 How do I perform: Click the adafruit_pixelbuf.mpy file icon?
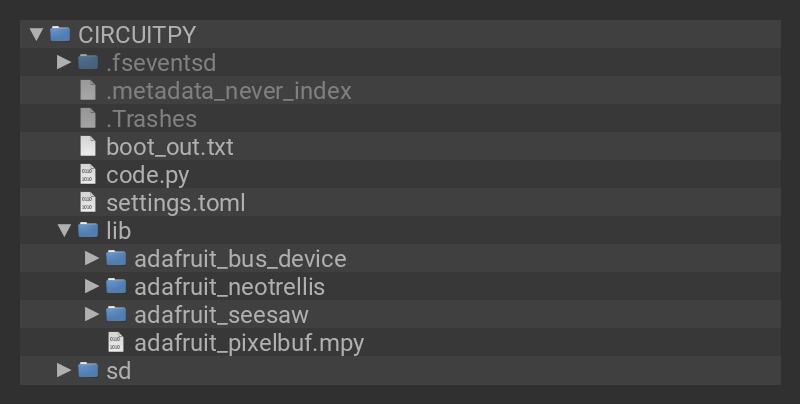116,343
